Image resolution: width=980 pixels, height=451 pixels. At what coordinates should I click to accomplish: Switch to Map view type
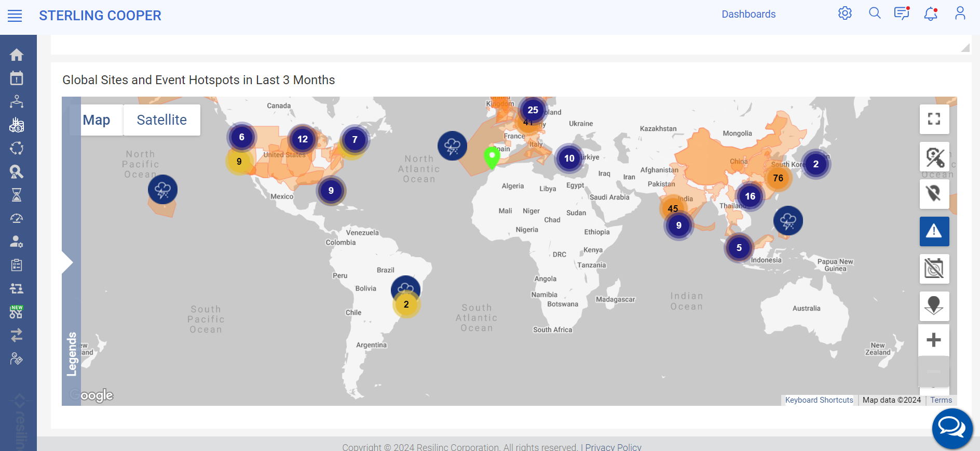(97, 120)
